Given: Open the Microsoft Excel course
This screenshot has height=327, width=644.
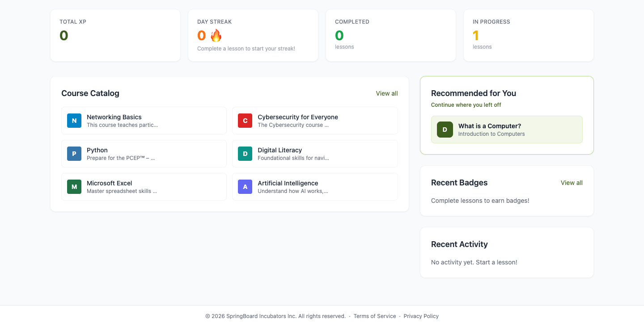Looking at the screenshot, I should pos(144,187).
